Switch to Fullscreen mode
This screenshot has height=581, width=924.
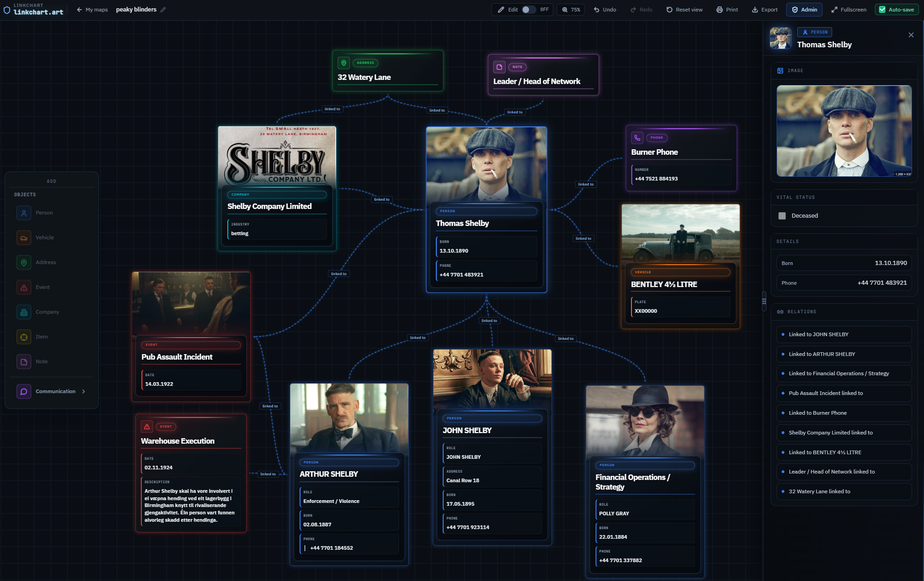pyautogui.click(x=849, y=10)
